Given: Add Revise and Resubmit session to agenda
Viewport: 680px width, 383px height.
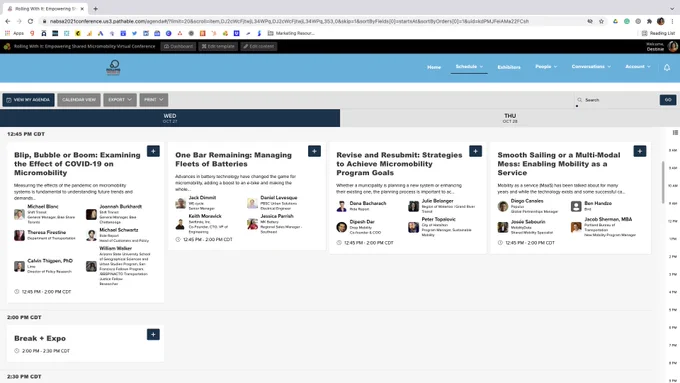Looking at the screenshot, I should [x=475, y=151].
